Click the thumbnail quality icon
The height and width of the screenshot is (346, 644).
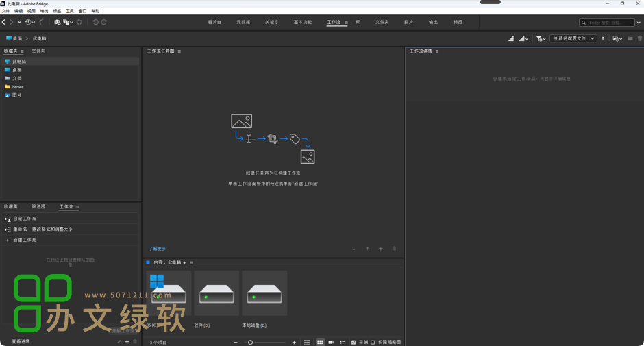[511, 38]
